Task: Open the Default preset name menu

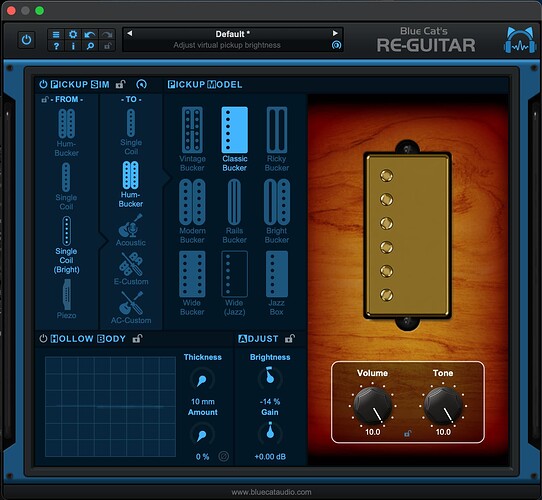Action: point(232,34)
